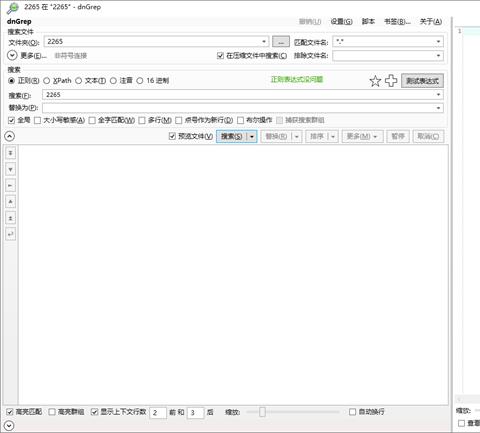Click the 排序 sort button
The width and height of the screenshot is (480, 433).
317,136
